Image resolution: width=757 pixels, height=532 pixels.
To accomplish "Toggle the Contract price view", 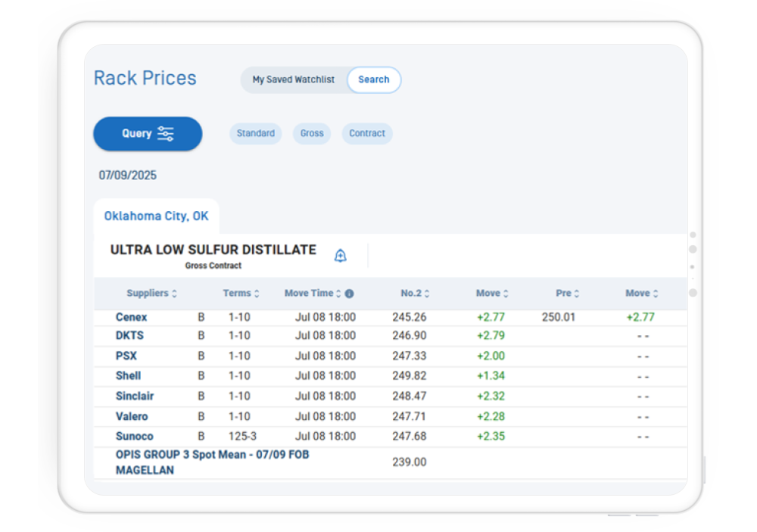I will pos(366,133).
